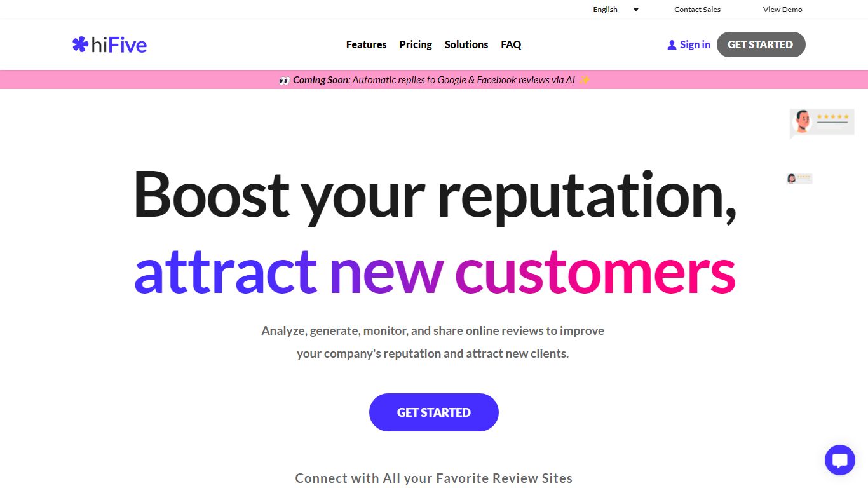Expand the Solutions menu
Image resolution: width=868 pixels, height=488 pixels.
click(466, 44)
